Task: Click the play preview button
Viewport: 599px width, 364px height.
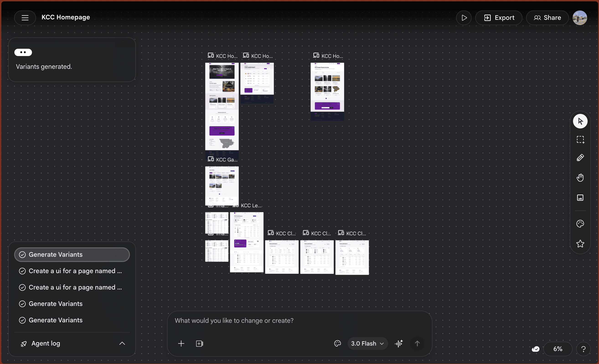Action: pos(464,18)
